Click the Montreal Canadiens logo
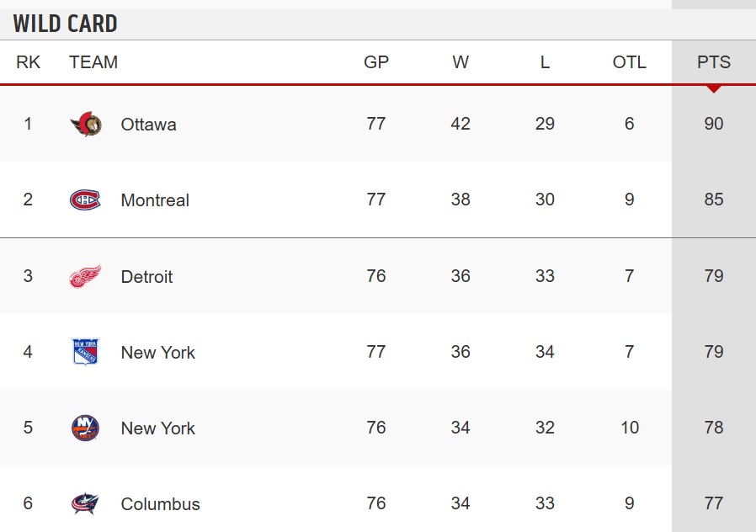 point(85,200)
